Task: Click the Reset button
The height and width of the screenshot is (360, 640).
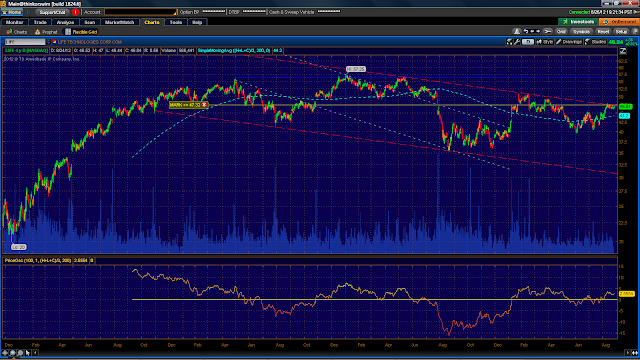Action: (x=603, y=31)
